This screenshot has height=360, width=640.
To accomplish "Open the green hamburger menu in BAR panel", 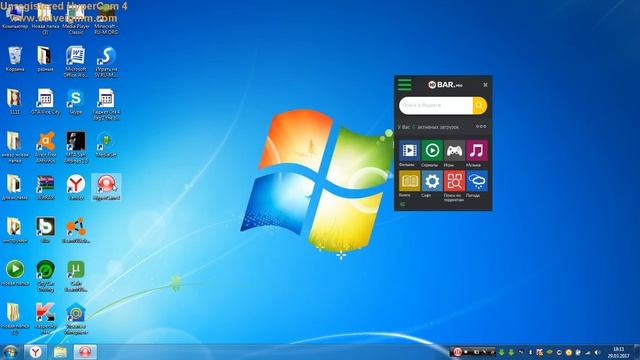I will 404,84.
